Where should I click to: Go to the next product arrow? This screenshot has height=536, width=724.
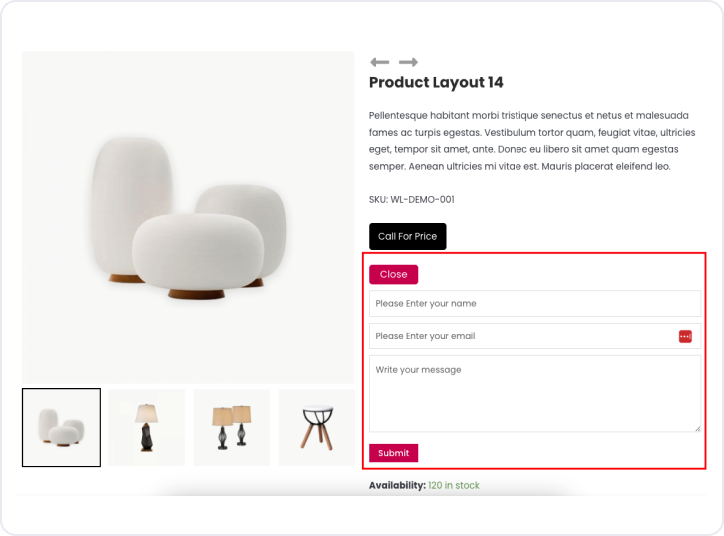(408, 62)
